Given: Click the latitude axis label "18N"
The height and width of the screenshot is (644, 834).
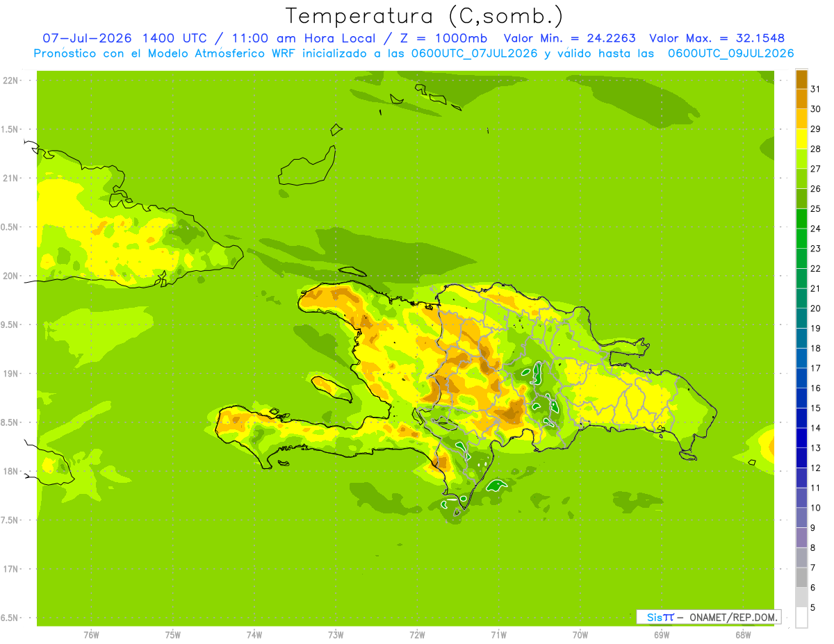Looking at the screenshot, I should click(x=10, y=472).
